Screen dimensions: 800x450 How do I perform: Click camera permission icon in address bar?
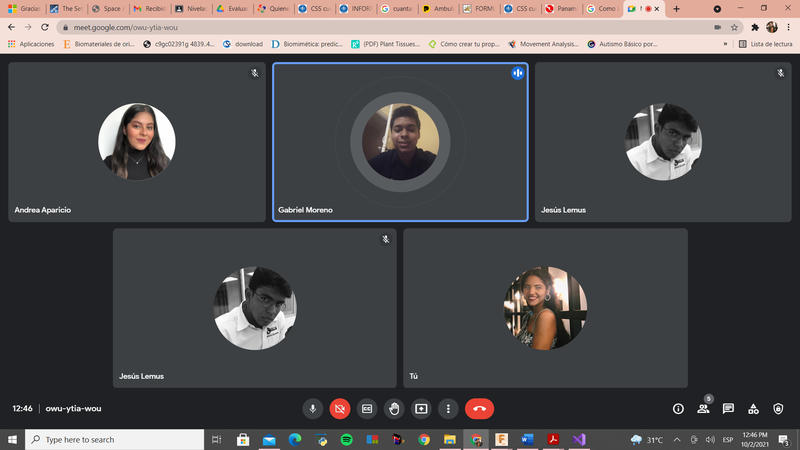(x=717, y=28)
